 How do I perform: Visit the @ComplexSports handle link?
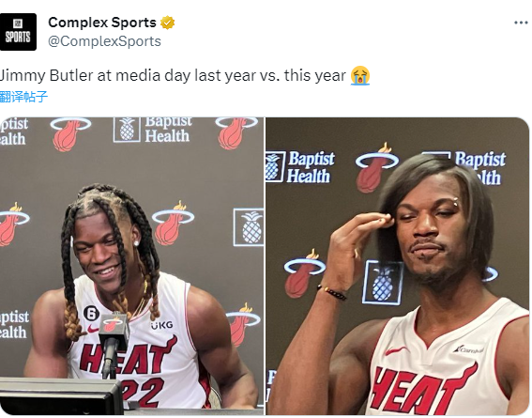click(x=104, y=41)
